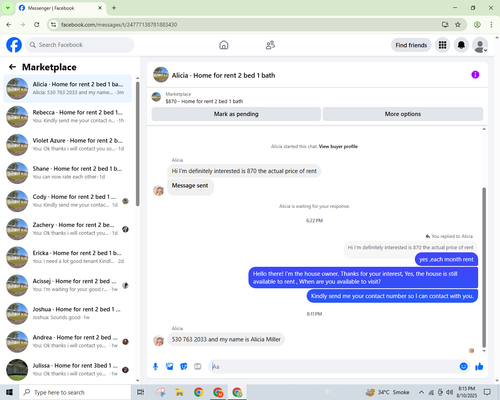Open the account profile menu
The image size is (500, 400).
(480, 45)
